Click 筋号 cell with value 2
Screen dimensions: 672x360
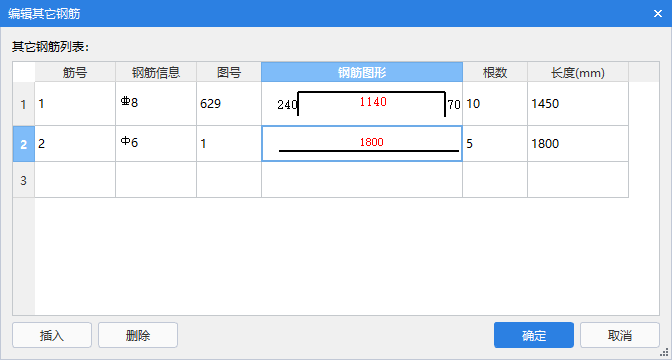coord(75,144)
